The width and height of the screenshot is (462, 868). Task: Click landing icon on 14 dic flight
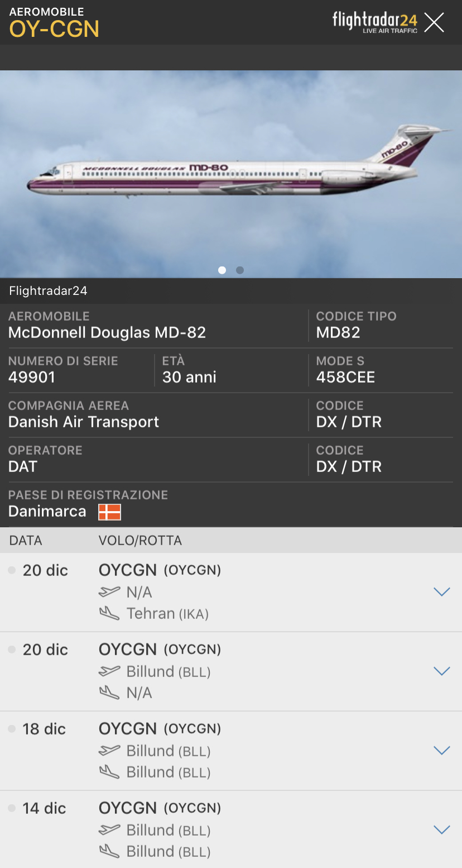109,852
